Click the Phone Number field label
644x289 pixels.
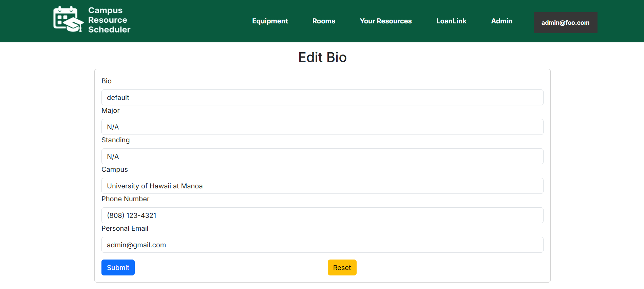125,199
